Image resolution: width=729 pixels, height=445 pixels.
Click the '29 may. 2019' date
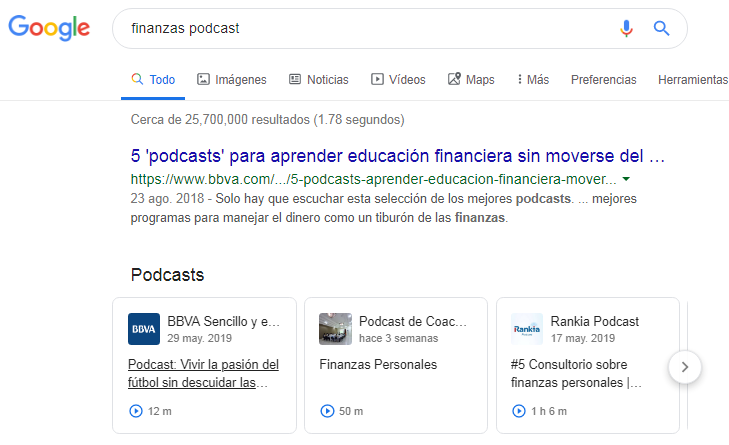pyautogui.click(x=199, y=338)
